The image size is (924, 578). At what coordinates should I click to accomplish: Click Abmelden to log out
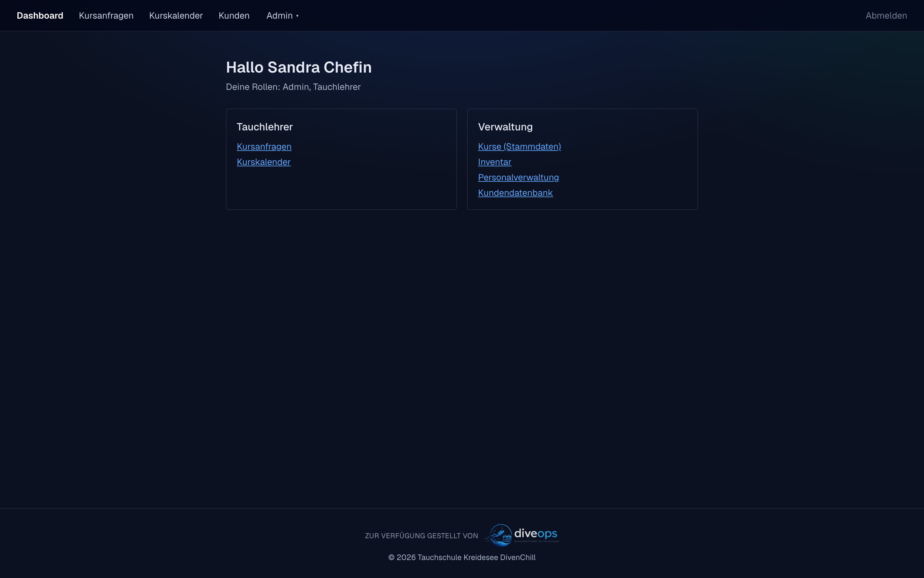pyautogui.click(x=886, y=16)
